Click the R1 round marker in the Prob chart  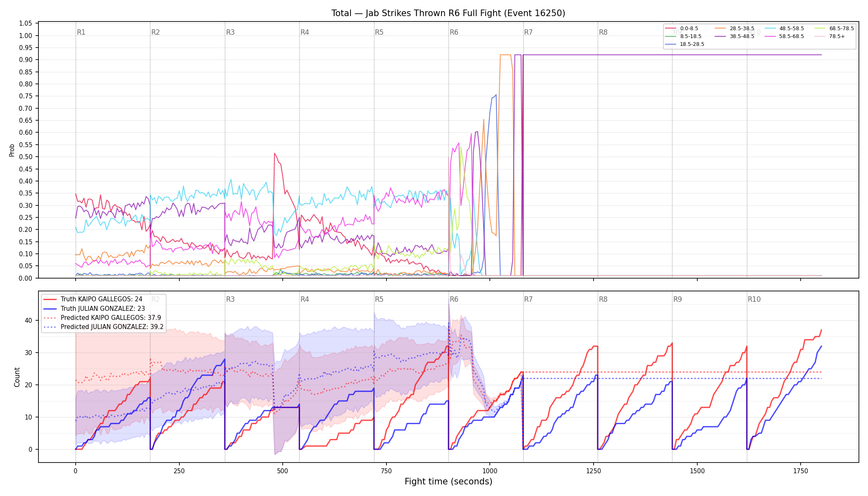81,32
